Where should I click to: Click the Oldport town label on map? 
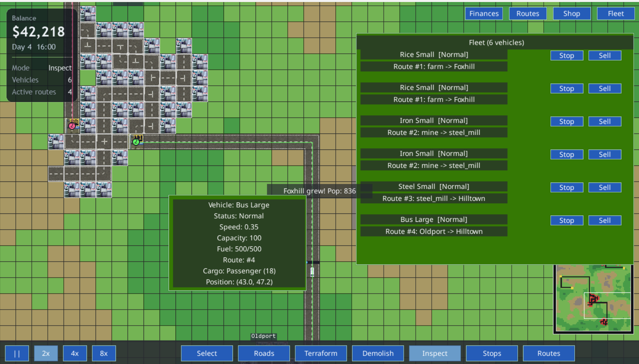[x=264, y=336]
